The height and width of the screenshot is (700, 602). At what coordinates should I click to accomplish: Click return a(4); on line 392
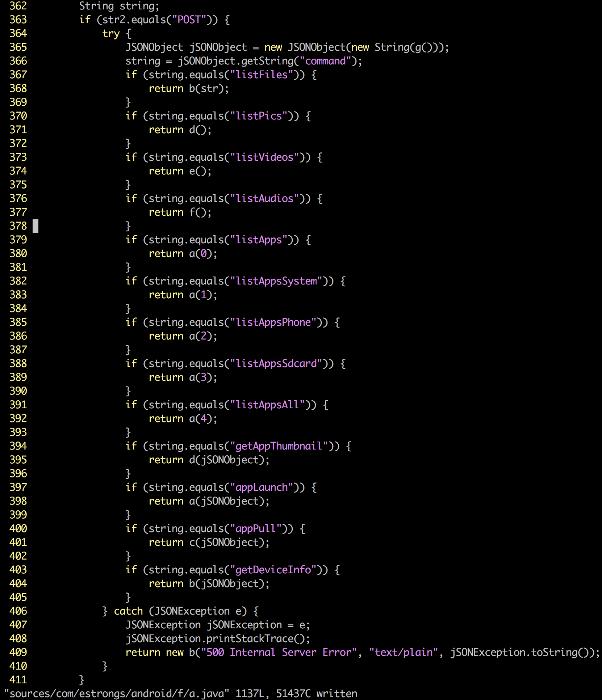(183, 418)
